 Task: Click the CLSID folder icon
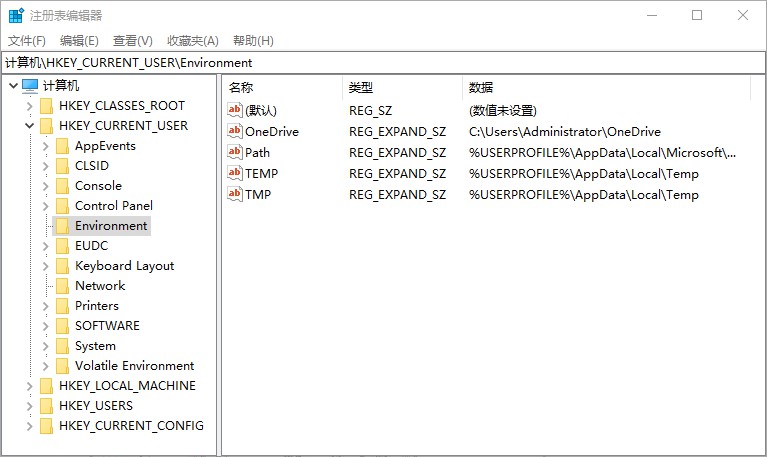(x=63, y=166)
